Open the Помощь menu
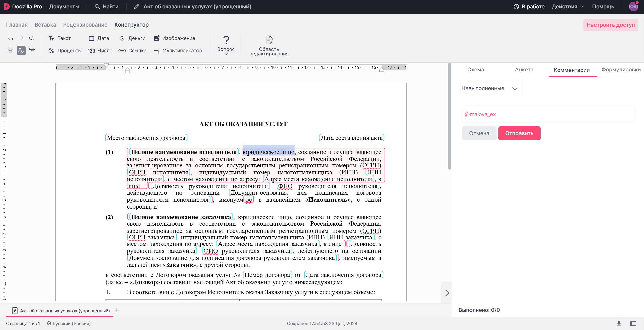Screen dimensions: 644x330 pyautogui.click(x=603, y=7)
